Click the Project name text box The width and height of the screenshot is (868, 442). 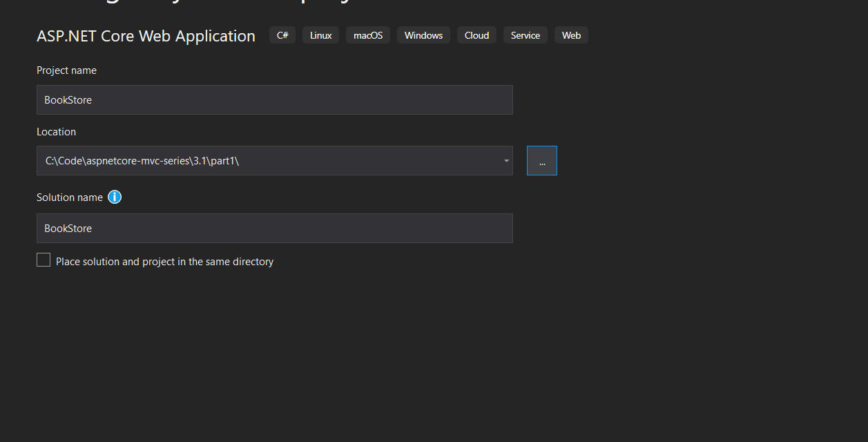[274, 100]
